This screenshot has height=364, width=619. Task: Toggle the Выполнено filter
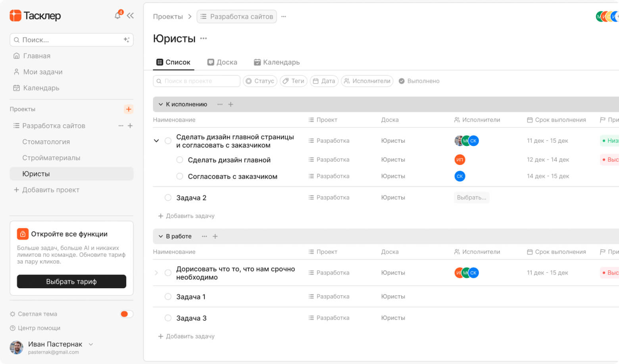[x=419, y=81]
